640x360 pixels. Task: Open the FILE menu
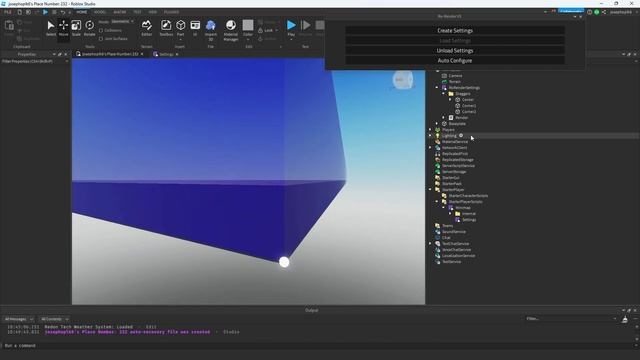[x=7, y=12]
